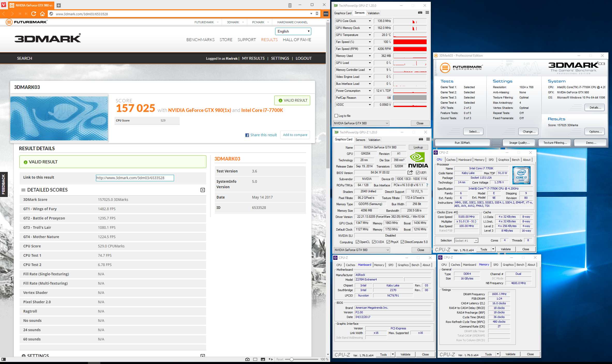Screen dimensions: 612x364
Task: Open the 3DMARK top navigation dropdown
Action: tap(236, 22)
